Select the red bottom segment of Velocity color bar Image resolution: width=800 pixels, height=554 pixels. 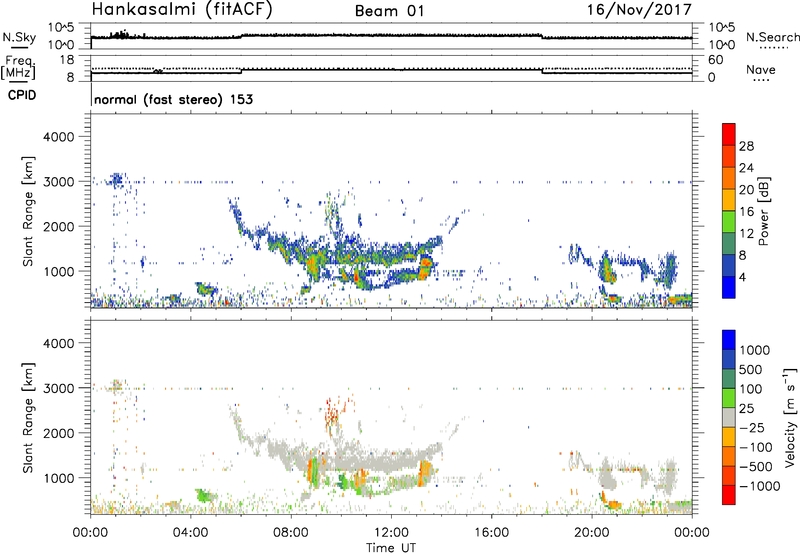click(729, 495)
